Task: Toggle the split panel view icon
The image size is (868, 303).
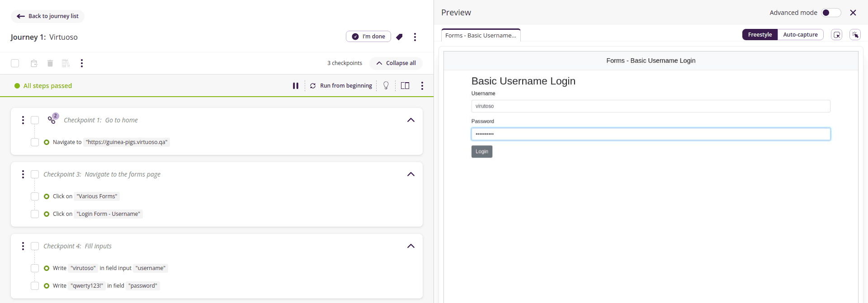Action: 405,86
